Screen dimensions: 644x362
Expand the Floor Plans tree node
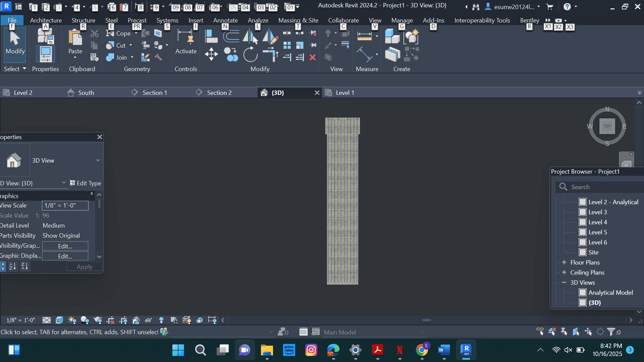tap(564, 262)
